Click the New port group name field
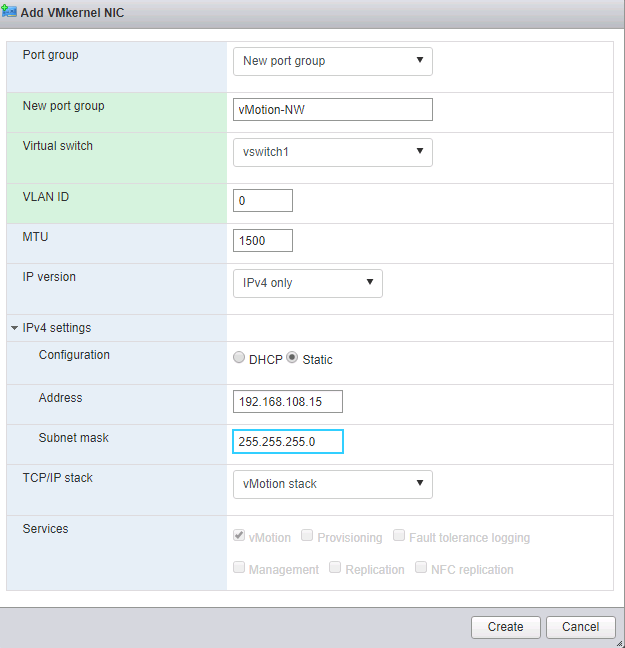This screenshot has width=625, height=648. (332, 109)
